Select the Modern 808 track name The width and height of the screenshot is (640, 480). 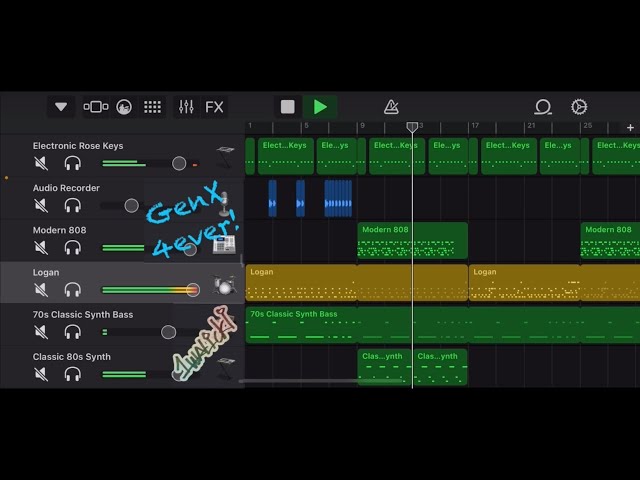(60, 230)
